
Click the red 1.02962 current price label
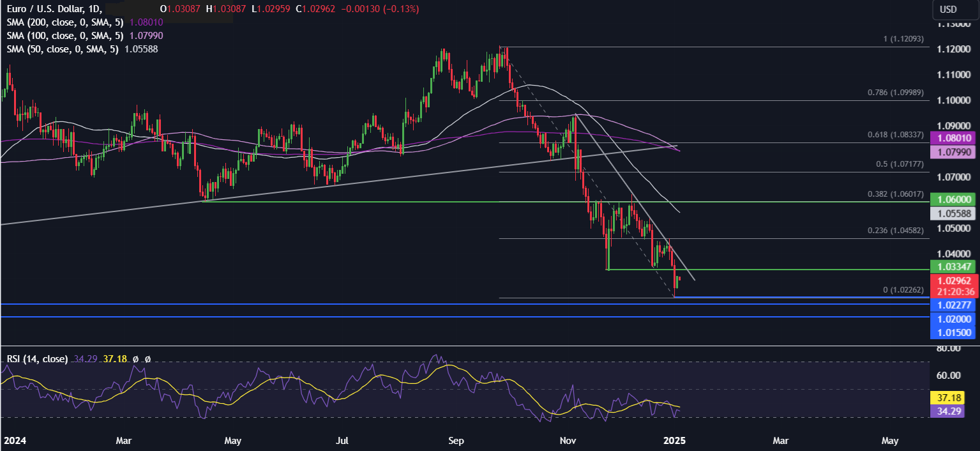953,280
